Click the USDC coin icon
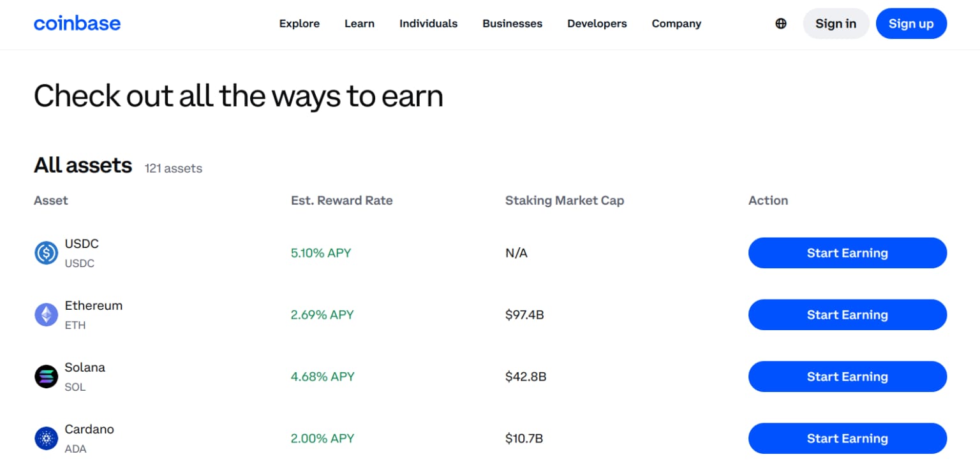 coord(46,253)
